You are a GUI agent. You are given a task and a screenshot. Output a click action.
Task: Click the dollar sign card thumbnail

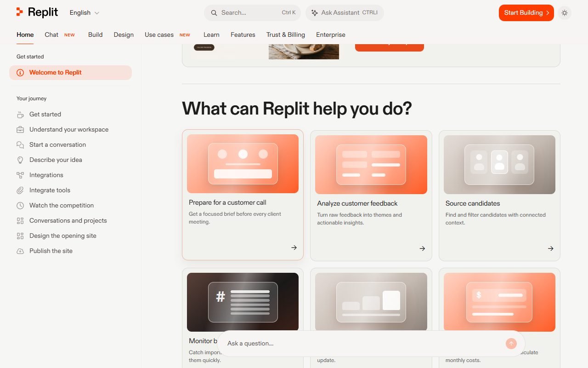[x=499, y=302]
